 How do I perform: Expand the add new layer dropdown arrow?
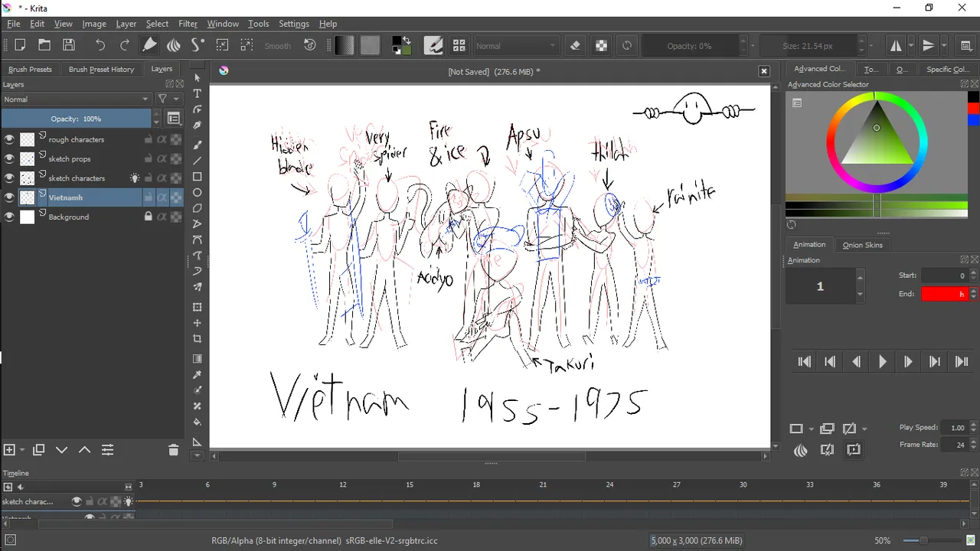[x=23, y=450]
